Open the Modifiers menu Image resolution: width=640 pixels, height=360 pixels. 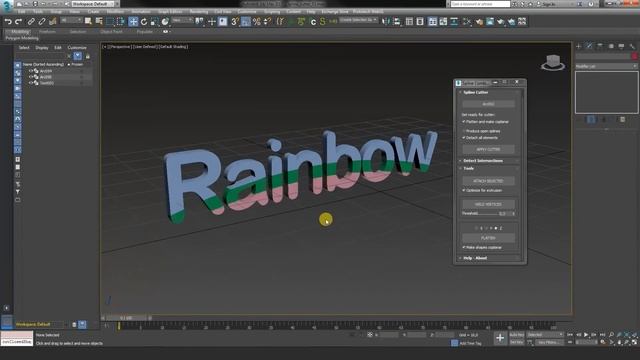[115, 12]
